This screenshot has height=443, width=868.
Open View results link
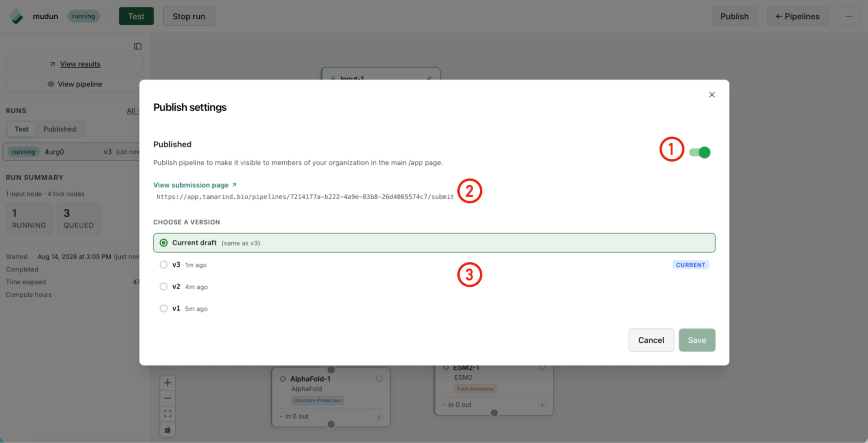75,64
